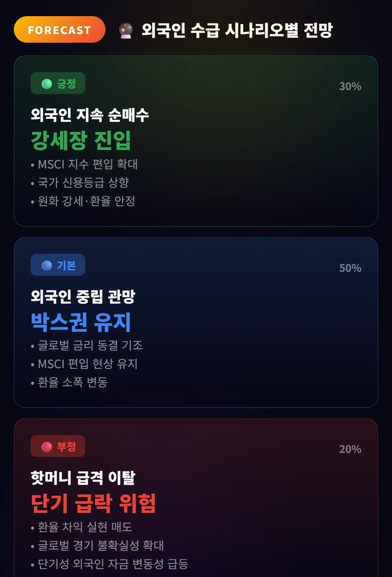Toggle the 긍정 scenario label

click(x=58, y=83)
